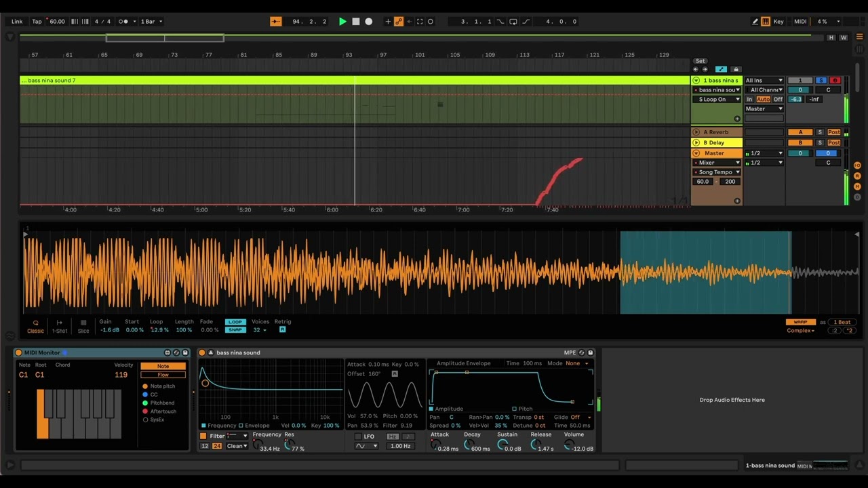Go to previous locator arrow
Viewport: 868px width, 488px height.
pyautogui.click(x=696, y=69)
